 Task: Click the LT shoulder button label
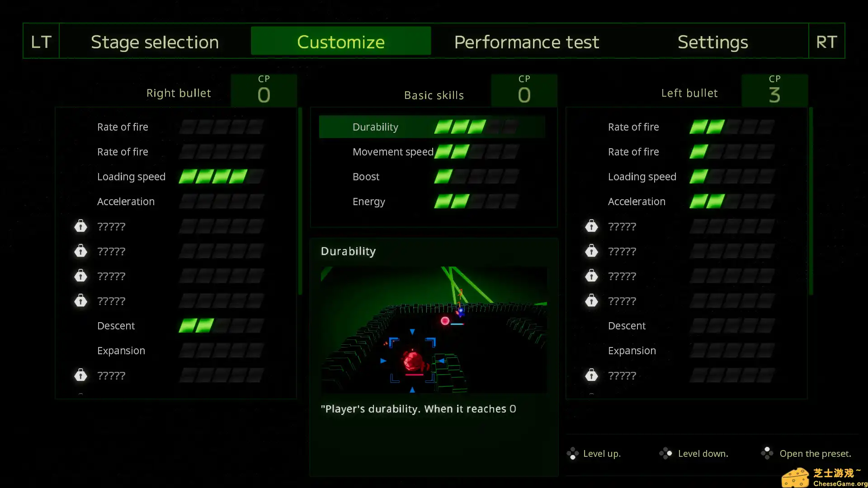pos(40,42)
